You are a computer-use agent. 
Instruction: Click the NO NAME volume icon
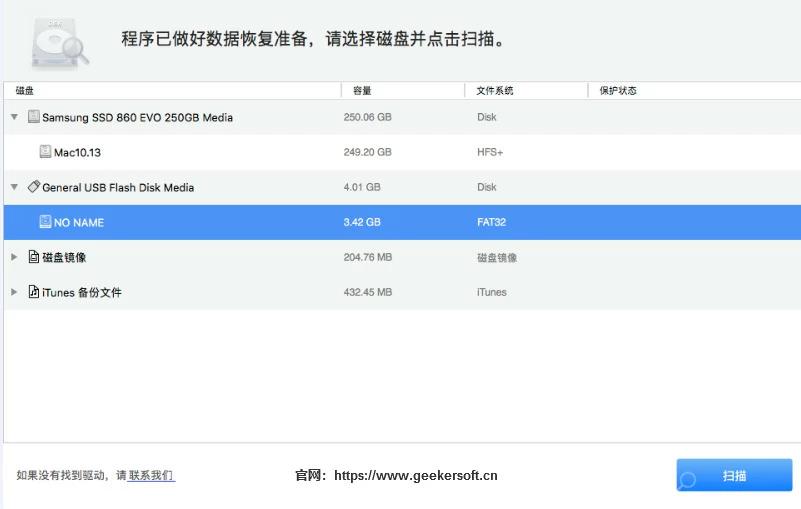[x=45, y=221]
